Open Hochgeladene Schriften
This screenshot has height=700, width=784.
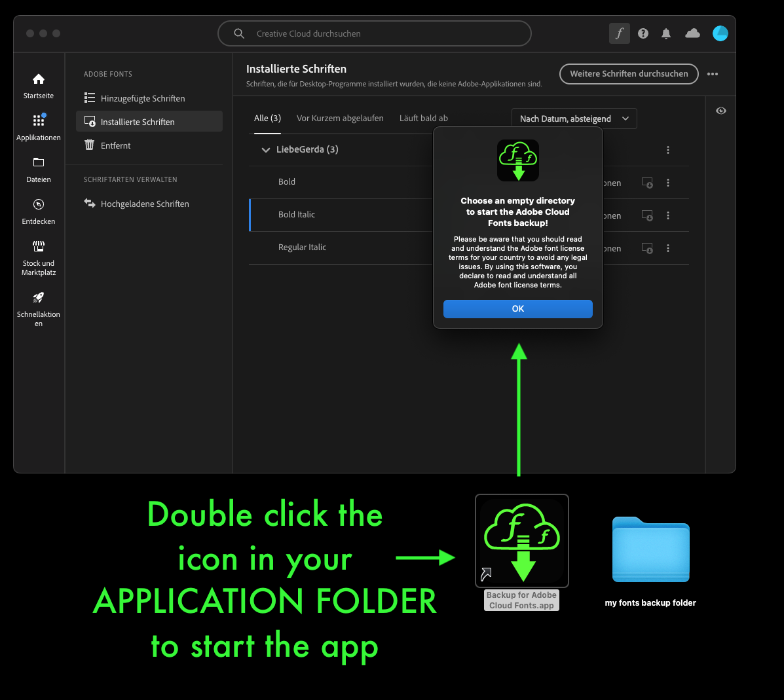(x=149, y=204)
